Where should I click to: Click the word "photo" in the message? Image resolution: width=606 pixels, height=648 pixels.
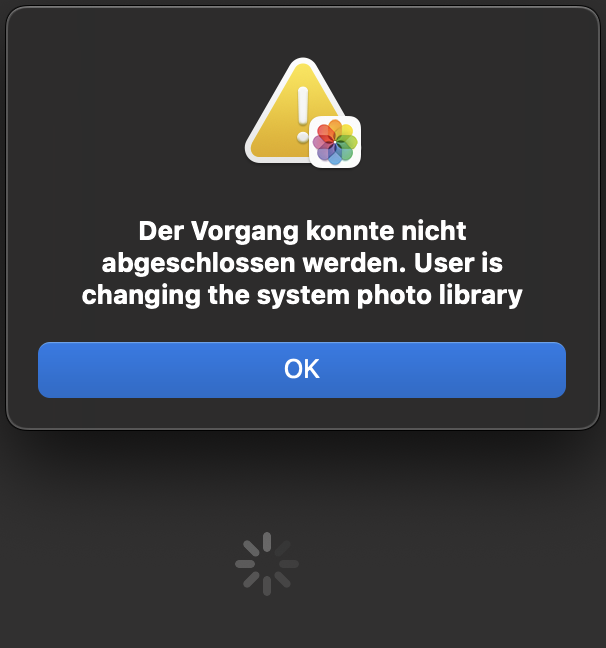click(394, 295)
